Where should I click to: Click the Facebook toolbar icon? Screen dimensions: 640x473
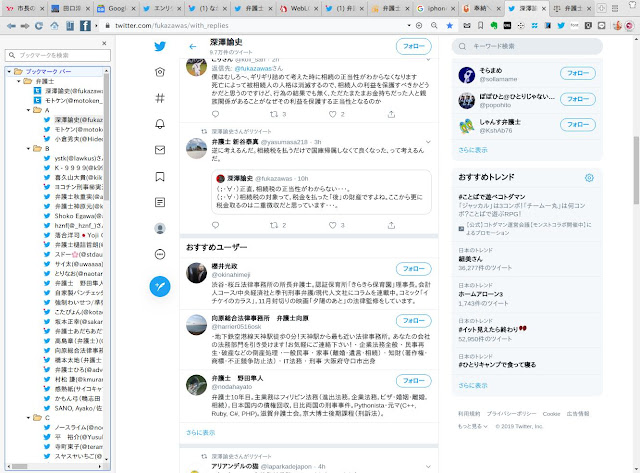point(85,26)
